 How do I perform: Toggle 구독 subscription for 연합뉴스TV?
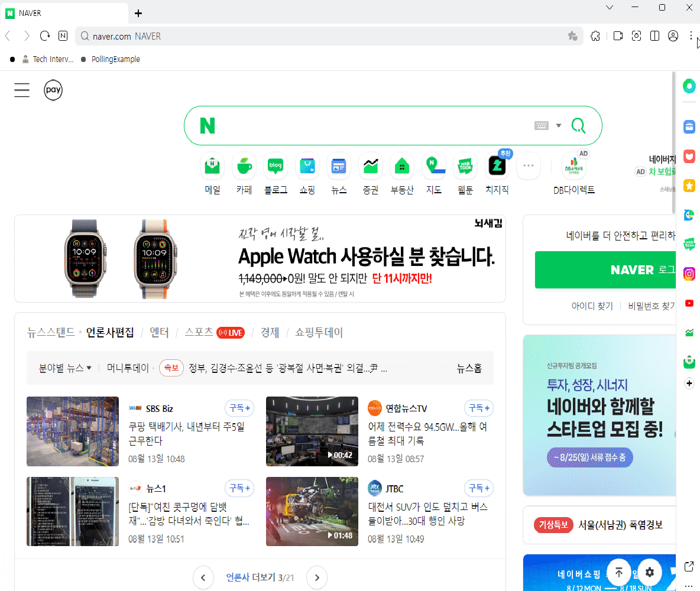click(x=479, y=408)
